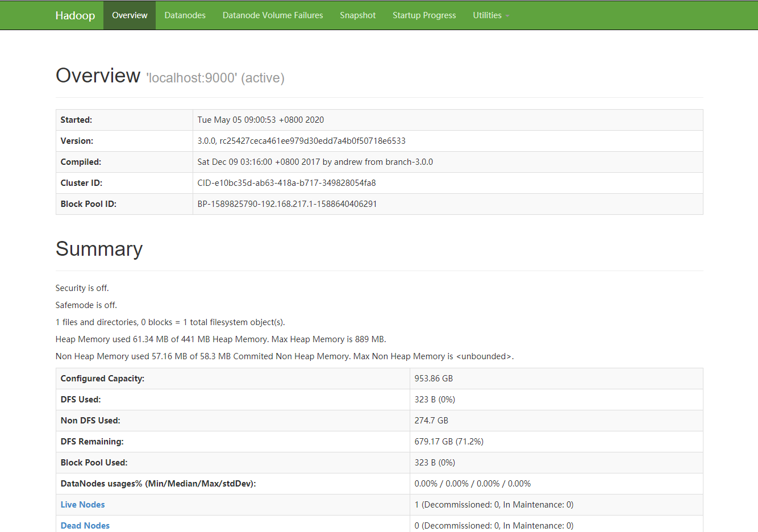Select the DFS Used value '323 B (0%)'

tap(435, 400)
